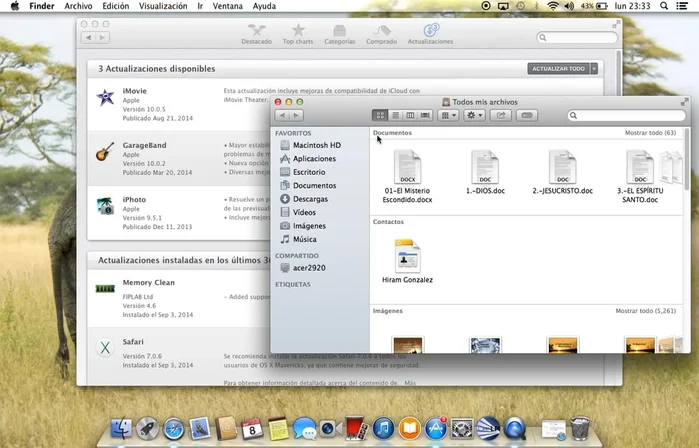Viewport: 699px width, 448px height.
Task: Open the Archivo menu in the menu bar
Action: click(x=78, y=6)
